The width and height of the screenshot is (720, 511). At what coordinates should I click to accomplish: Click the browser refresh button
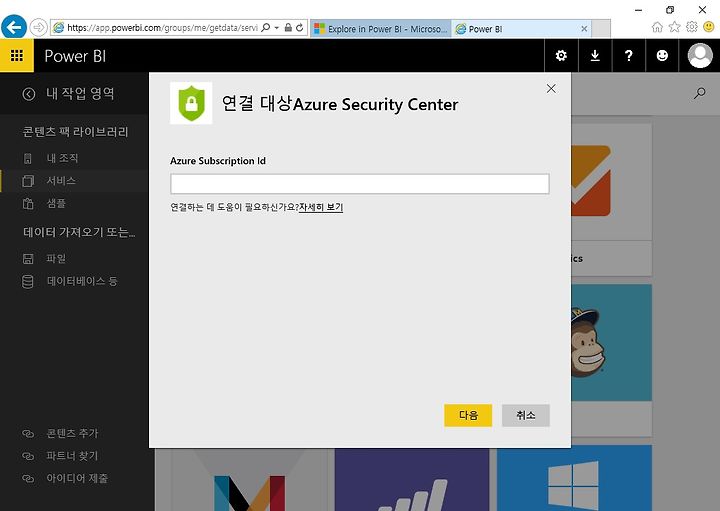pyautogui.click(x=299, y=28)
